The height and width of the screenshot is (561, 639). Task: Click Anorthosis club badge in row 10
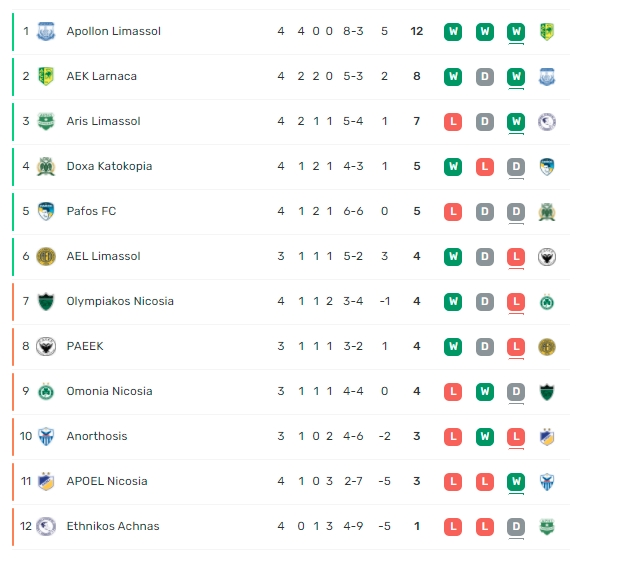pos(46,436)
